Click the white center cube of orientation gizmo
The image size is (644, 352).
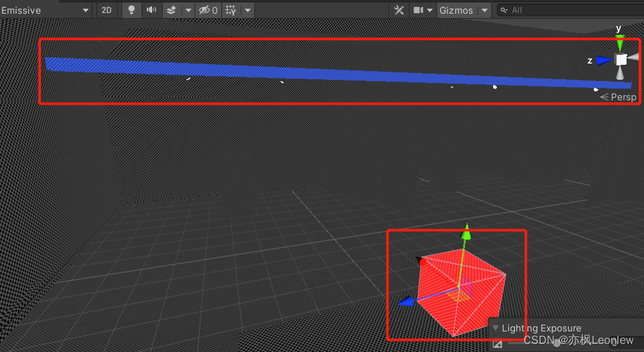click(x=621, y=60)
